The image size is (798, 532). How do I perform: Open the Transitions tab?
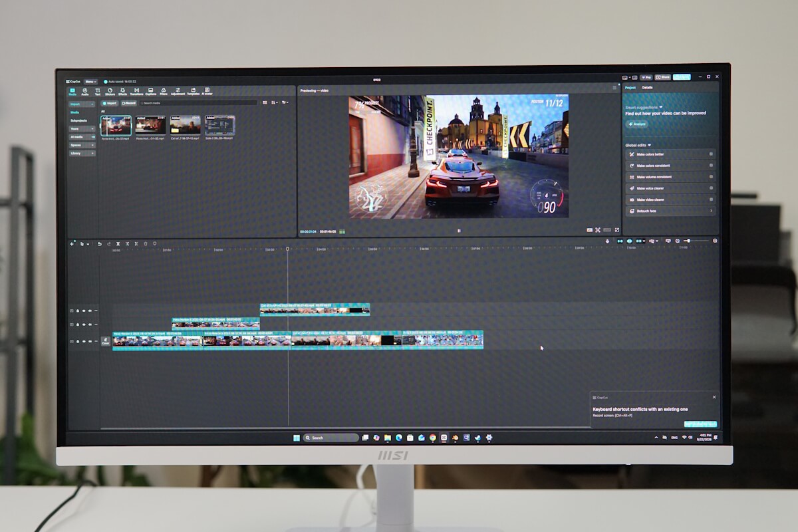tap(136, 92)
